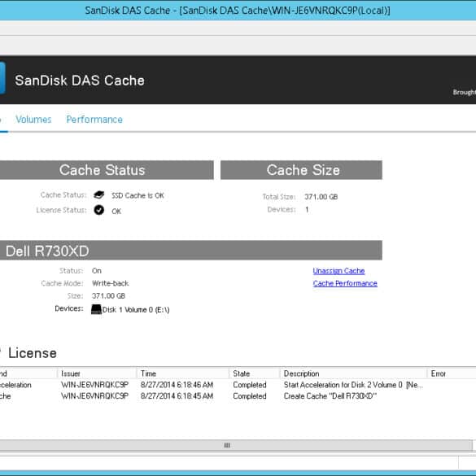
Task: Click the Cache Size panel header
Action: pyautogui.click(x=301, y=170)
